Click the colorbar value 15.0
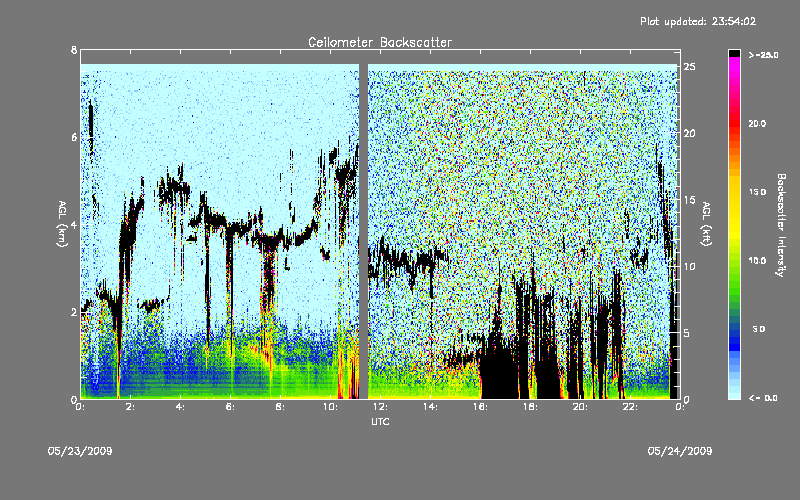Viewport: 800px width, 500px height. (757, 192)
